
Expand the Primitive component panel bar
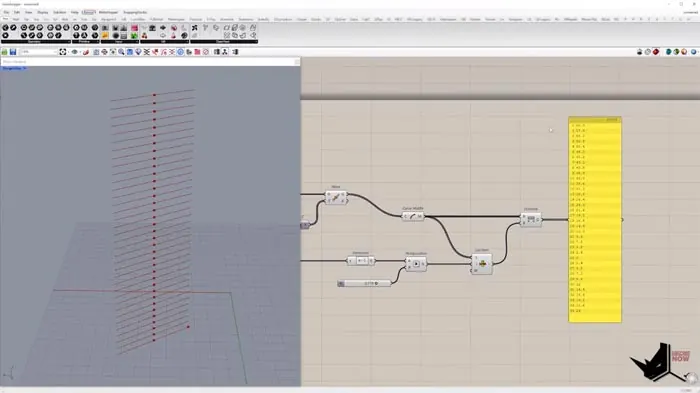point(85,42)
